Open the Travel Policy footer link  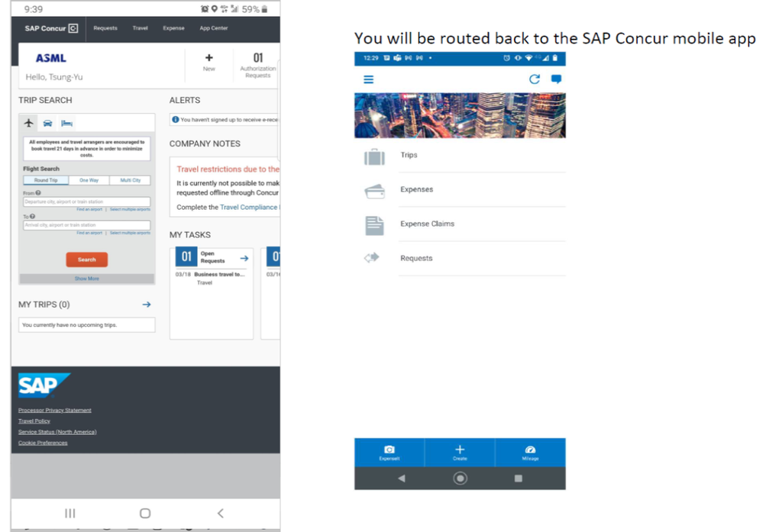pos(34,421)
